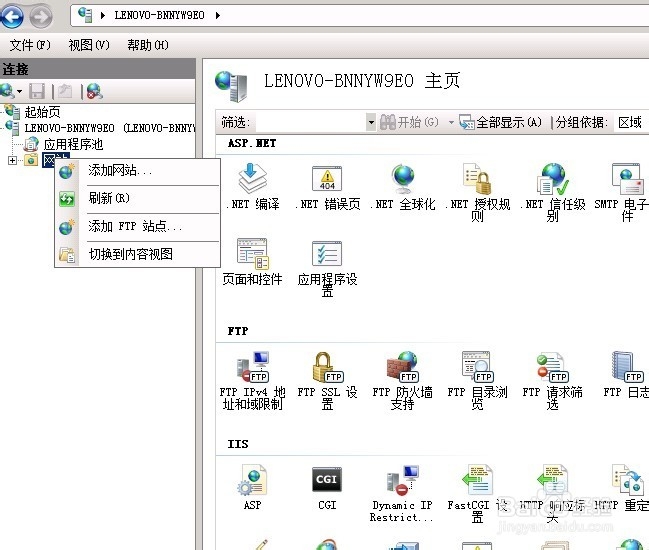649x550 pixels.
Task: Open FTP IPv4 地址和域限制 icon
Action: click(x=253, y=367)
